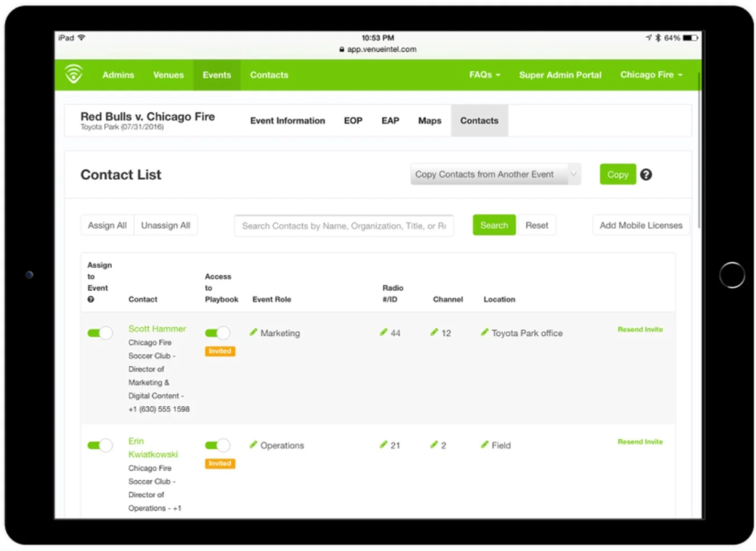Click the Reset button

click(537, 225)
